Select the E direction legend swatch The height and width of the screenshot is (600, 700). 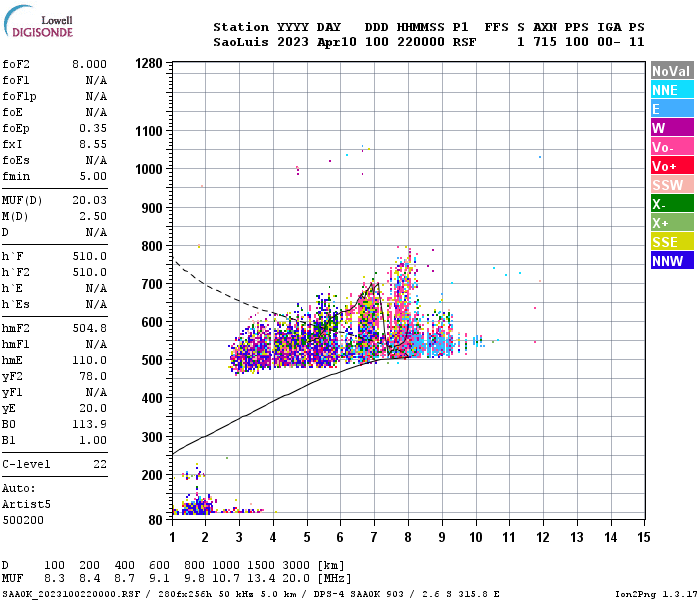click(x=672, y=109)
